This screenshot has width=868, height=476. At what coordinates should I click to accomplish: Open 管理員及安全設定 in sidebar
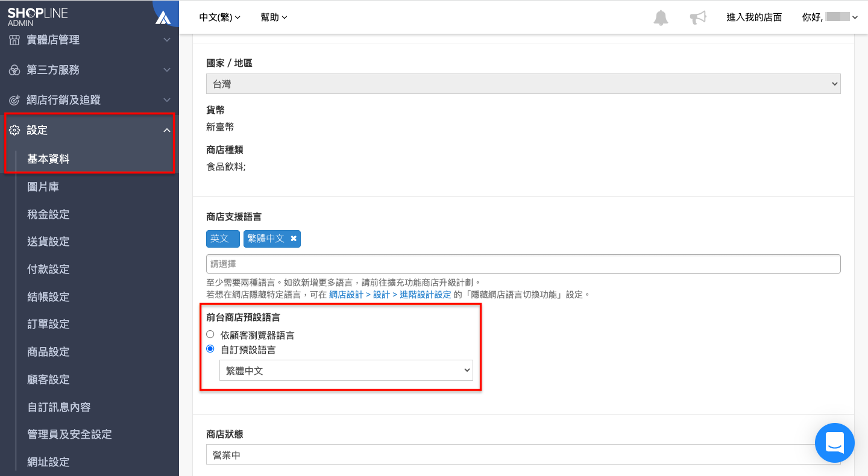pyautogui.click(x=69, y=434)
